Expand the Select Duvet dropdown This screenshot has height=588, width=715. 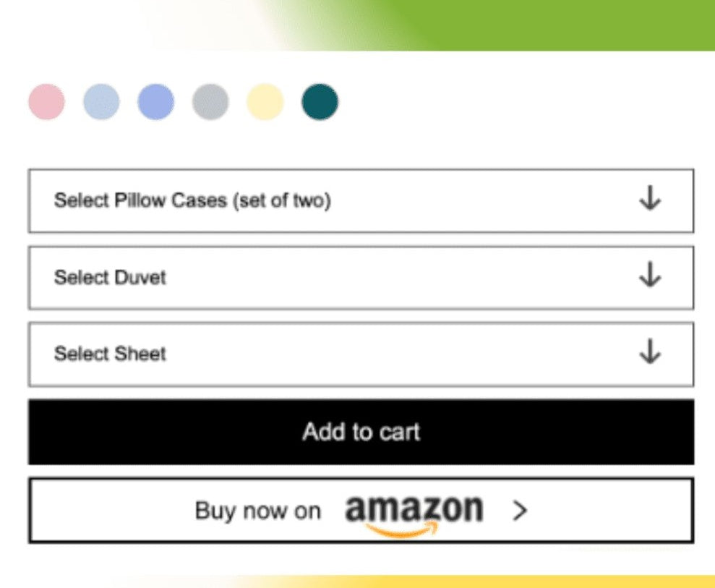[x=361, y=278]
